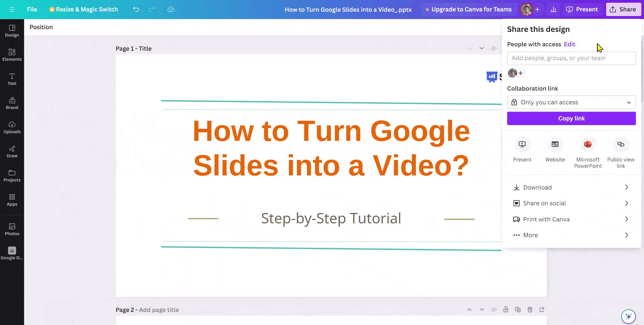Open the Text panel

click(12, 79)
